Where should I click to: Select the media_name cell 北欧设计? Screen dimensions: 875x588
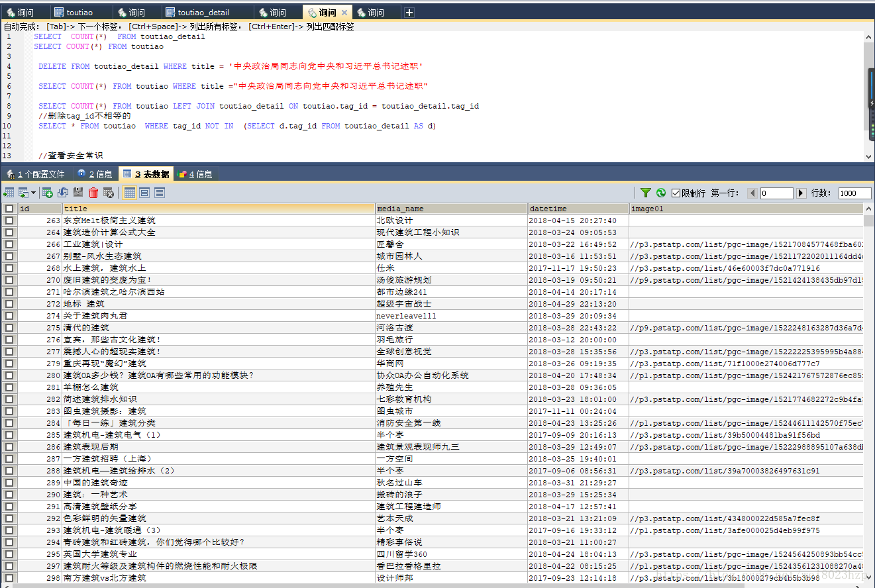pos(451,220)
